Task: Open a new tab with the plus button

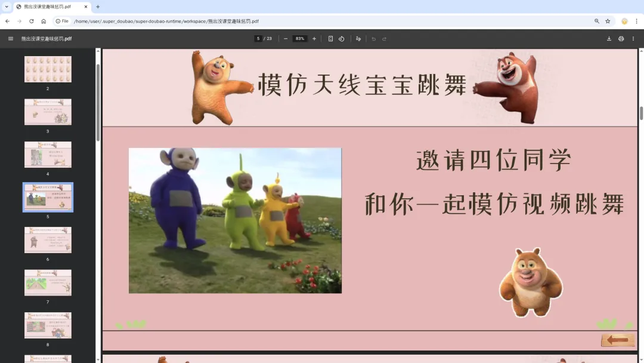Action: (98, 7)
